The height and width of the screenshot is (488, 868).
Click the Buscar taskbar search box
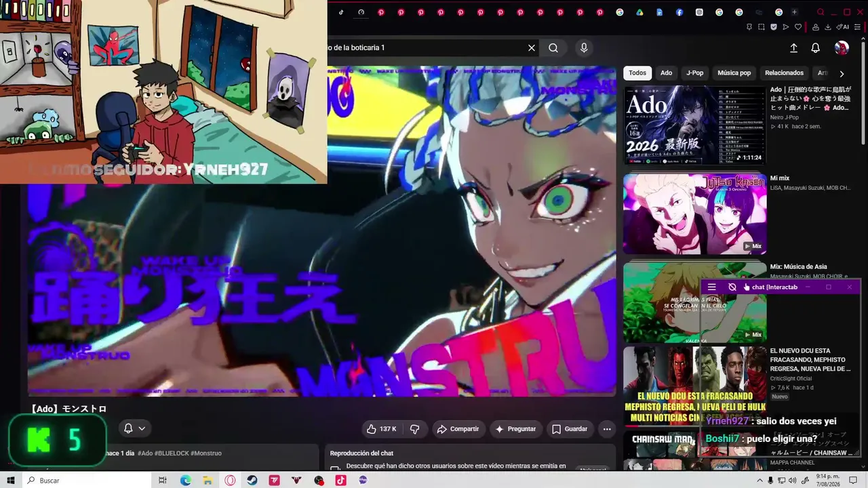click(86, 481)
